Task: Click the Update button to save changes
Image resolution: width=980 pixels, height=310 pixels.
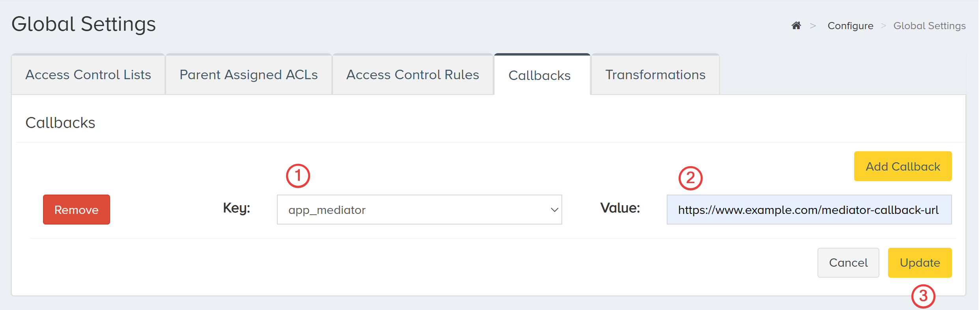Action: pos(920,262)
